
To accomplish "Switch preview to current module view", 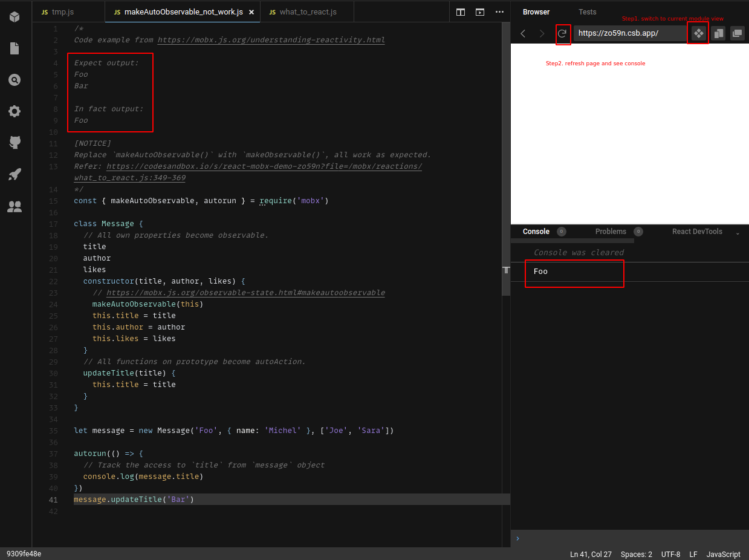I will click(698, 33).
